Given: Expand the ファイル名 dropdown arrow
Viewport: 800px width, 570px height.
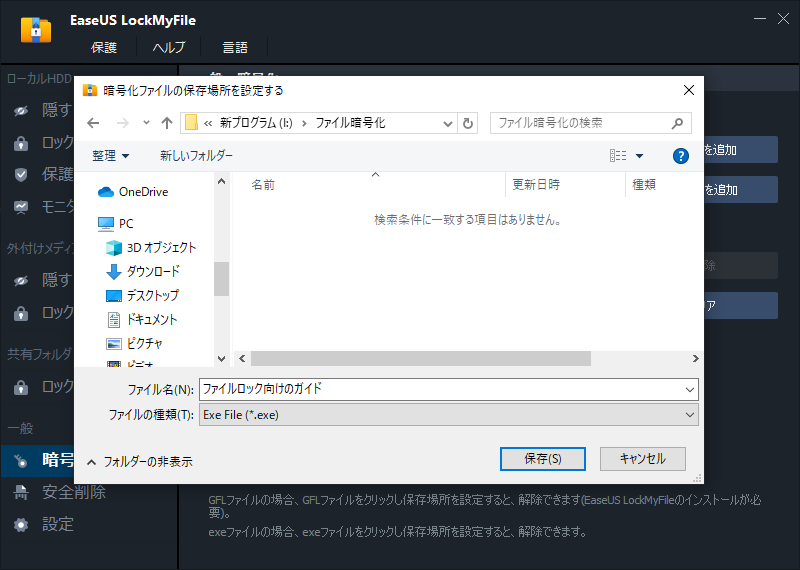Looking at the screenshot, I should click(x=690, y=390).
